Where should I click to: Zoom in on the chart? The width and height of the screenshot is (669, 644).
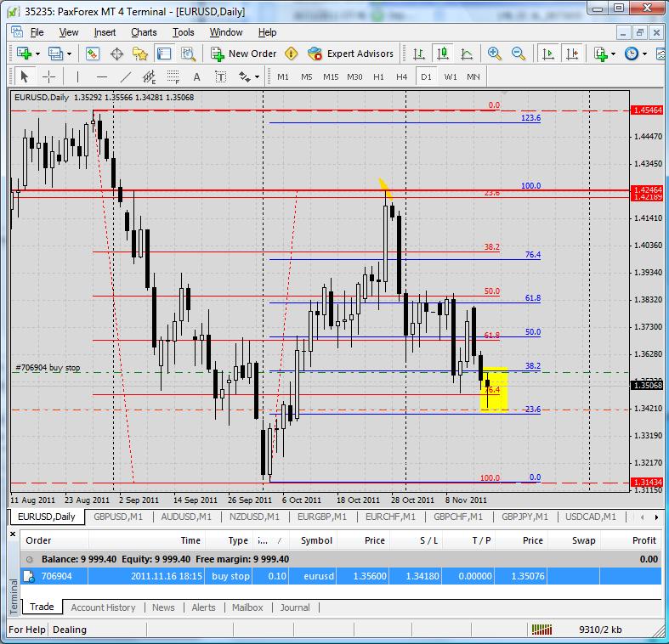click(494, 54)
